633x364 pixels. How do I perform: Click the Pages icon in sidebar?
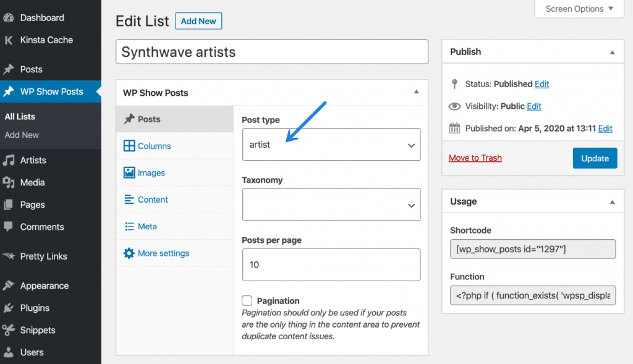click(x=9, y=205)
